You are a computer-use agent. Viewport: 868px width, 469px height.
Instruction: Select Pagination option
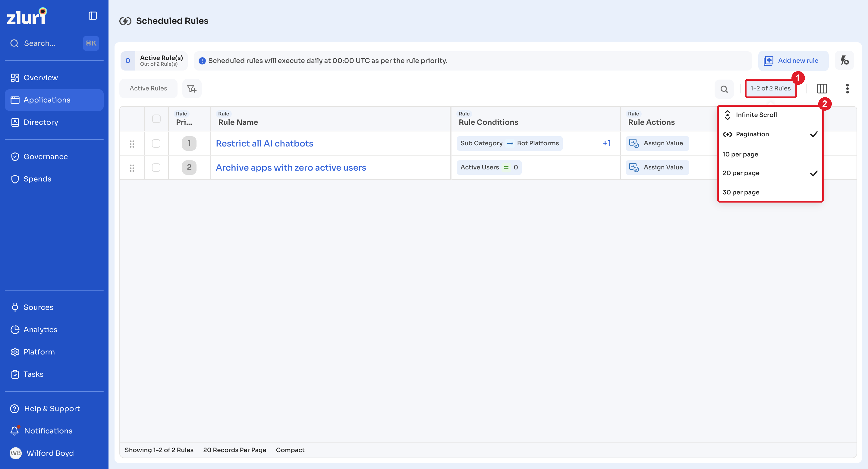pos(770,134)
